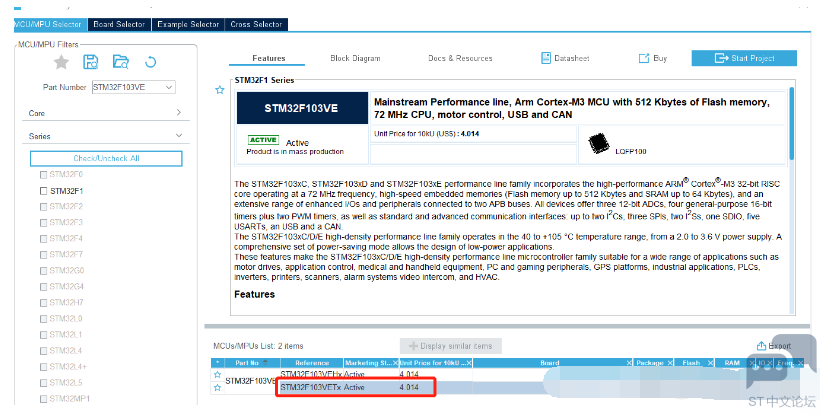
Task: Sort by Part No arrow
Action: click(265, 362)
